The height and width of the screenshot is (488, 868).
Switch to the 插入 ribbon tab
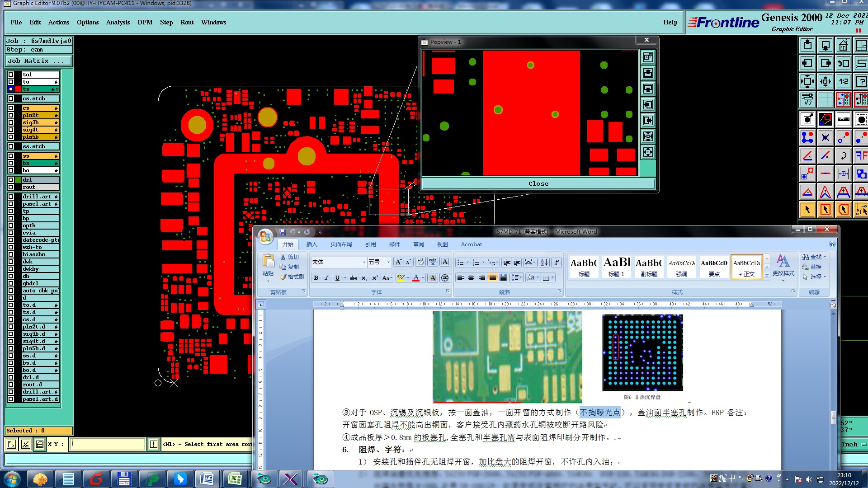[x=311, y=244]
